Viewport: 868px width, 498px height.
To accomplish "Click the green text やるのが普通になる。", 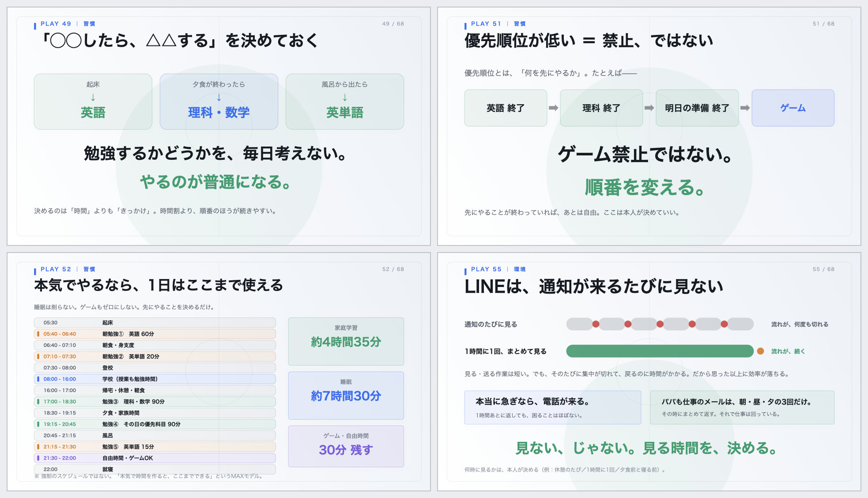I will (x=215, y=182).
